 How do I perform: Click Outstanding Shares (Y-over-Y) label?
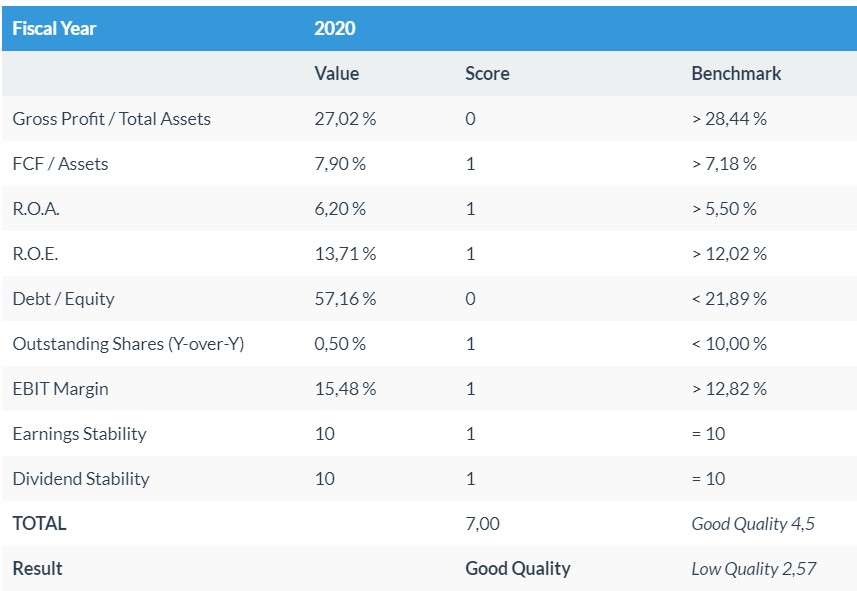pos(128,344)
